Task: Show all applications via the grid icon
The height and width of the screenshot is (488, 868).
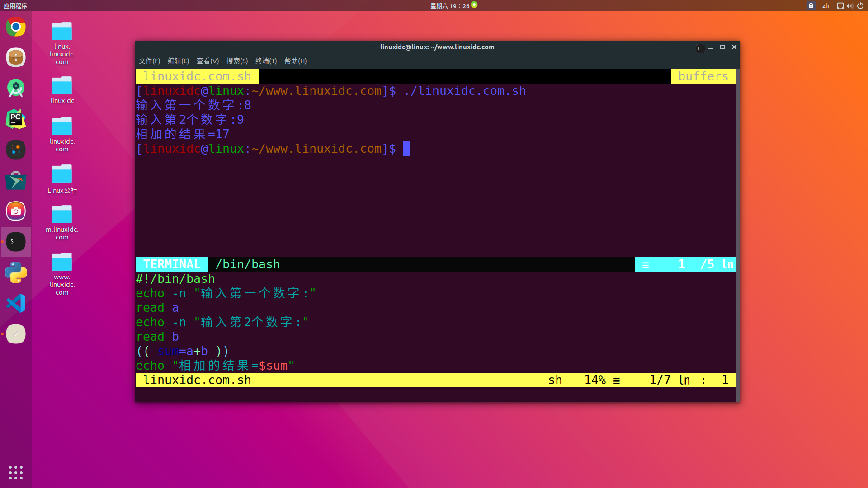Action: click(16, 472)
